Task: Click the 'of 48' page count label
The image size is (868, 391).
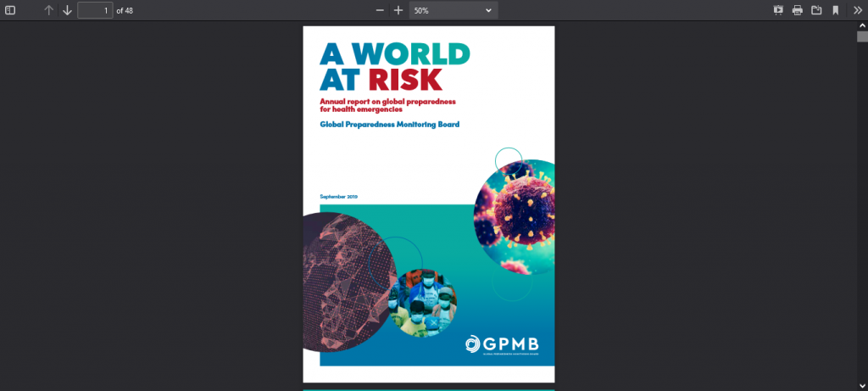Action: click(125, 10)
